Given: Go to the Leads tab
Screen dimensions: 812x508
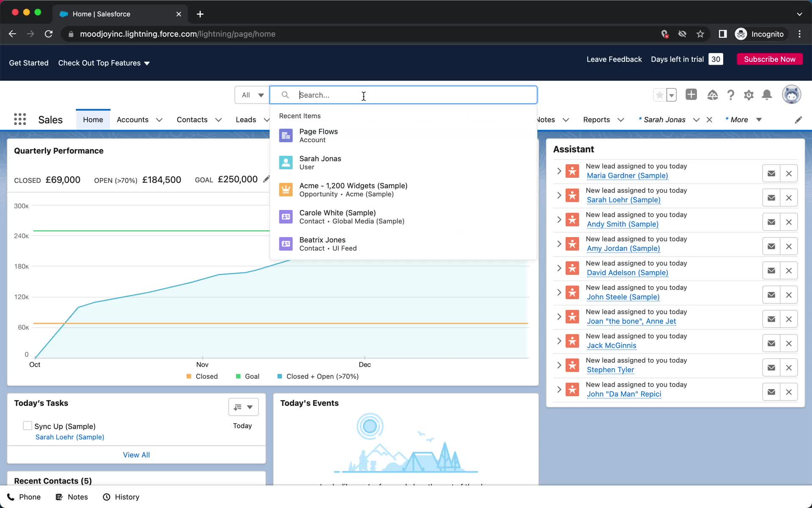Looking at the screenshot, I should point(246,120).
